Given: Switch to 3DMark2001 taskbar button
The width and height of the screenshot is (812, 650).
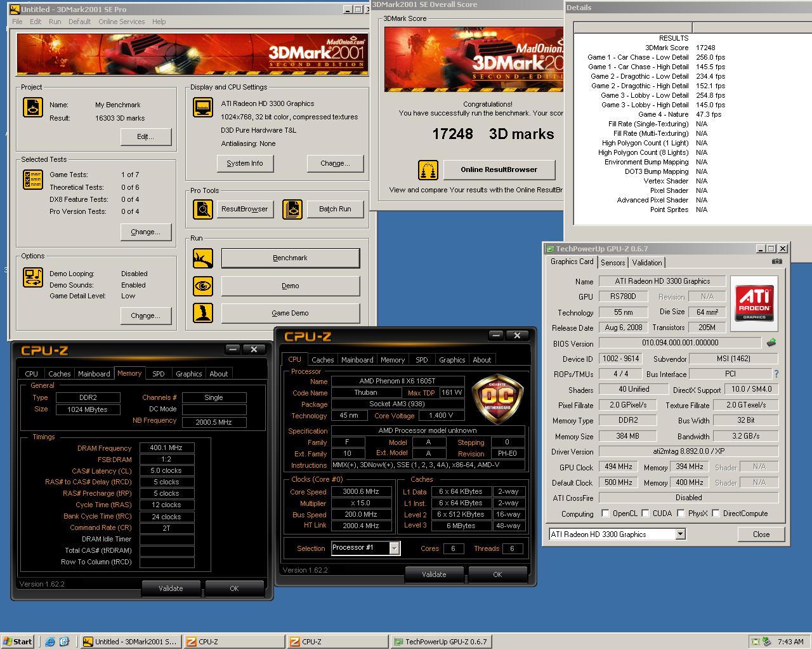Looking at the screenshot, I should click(131, 642).
